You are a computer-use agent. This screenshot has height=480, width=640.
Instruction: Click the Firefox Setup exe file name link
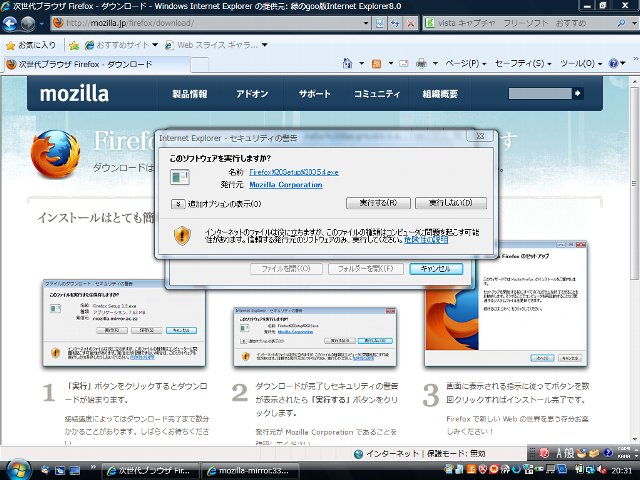[x=294, y=172]
